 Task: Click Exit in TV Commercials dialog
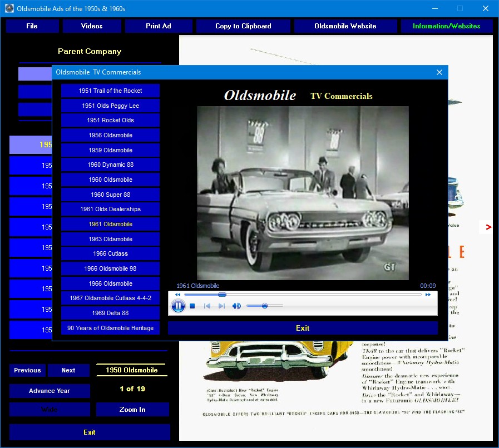(x=303, y=328)
